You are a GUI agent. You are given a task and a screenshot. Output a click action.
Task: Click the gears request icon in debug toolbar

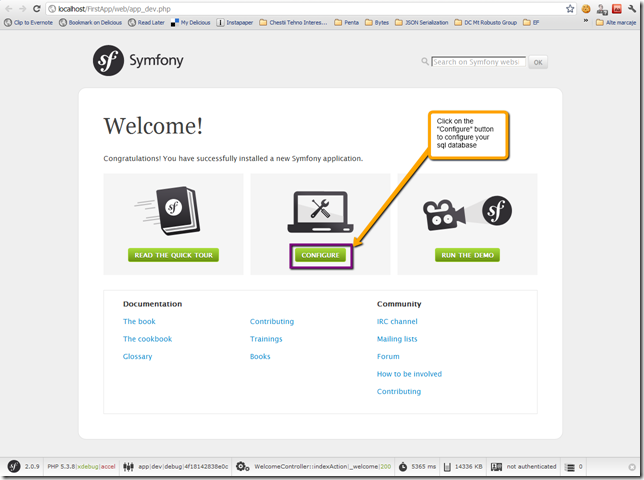click(x=242, y=466)
